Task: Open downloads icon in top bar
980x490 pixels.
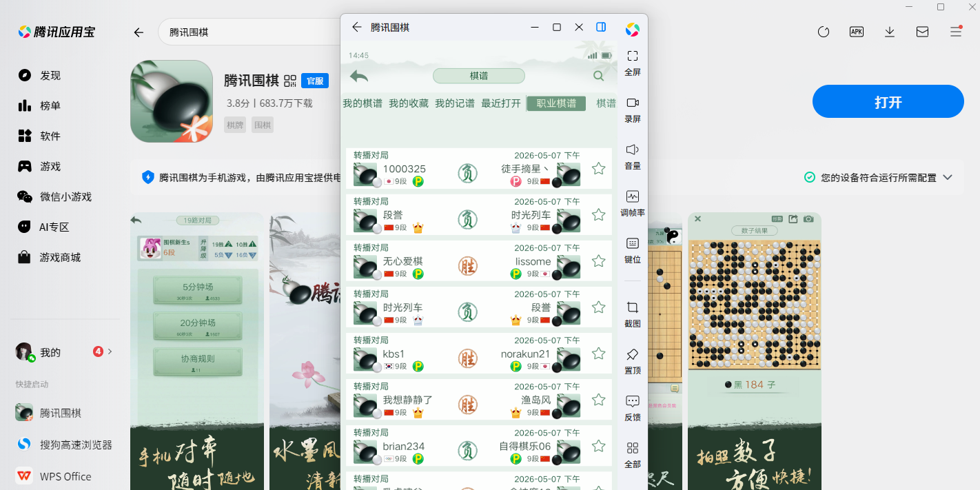Action: (890, 32)
